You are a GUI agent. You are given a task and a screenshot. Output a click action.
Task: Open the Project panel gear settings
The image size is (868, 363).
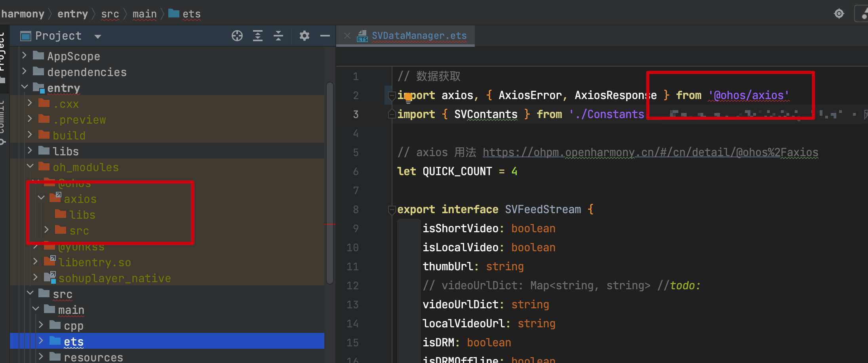click(x=304, y=36)
